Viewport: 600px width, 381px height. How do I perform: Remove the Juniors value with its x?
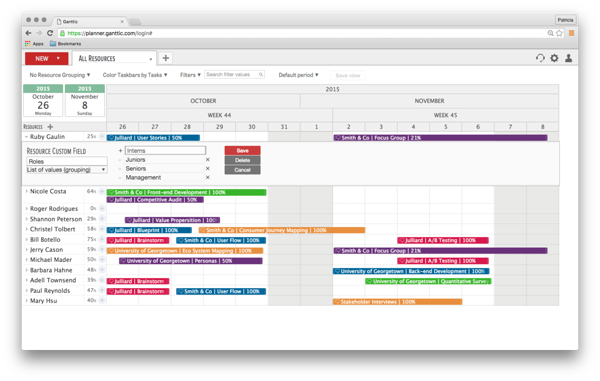(x=208, y=160)
